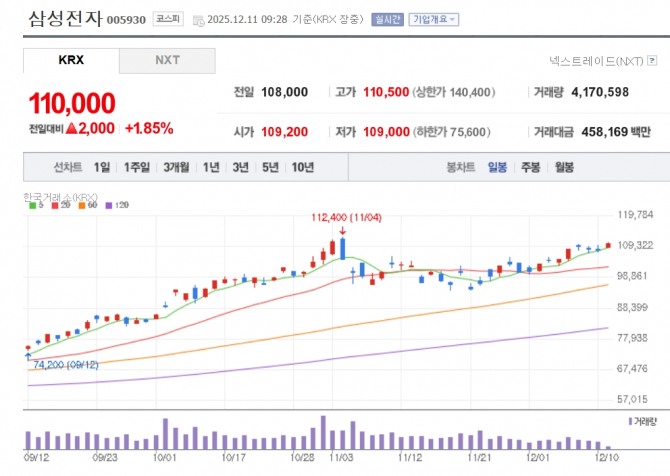Select the 10년 line chart period
Viewport: 670px width, 476px height.
click(301, 167)
